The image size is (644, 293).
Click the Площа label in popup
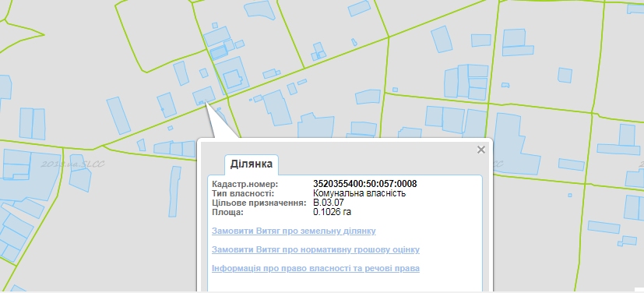[227, 212]
